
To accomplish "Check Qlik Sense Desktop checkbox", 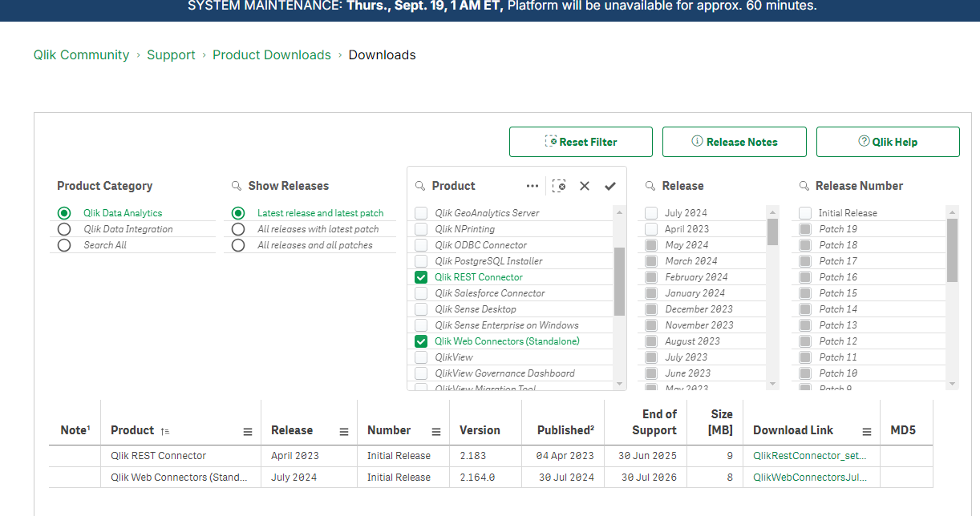I will click(x=421, y=309).
